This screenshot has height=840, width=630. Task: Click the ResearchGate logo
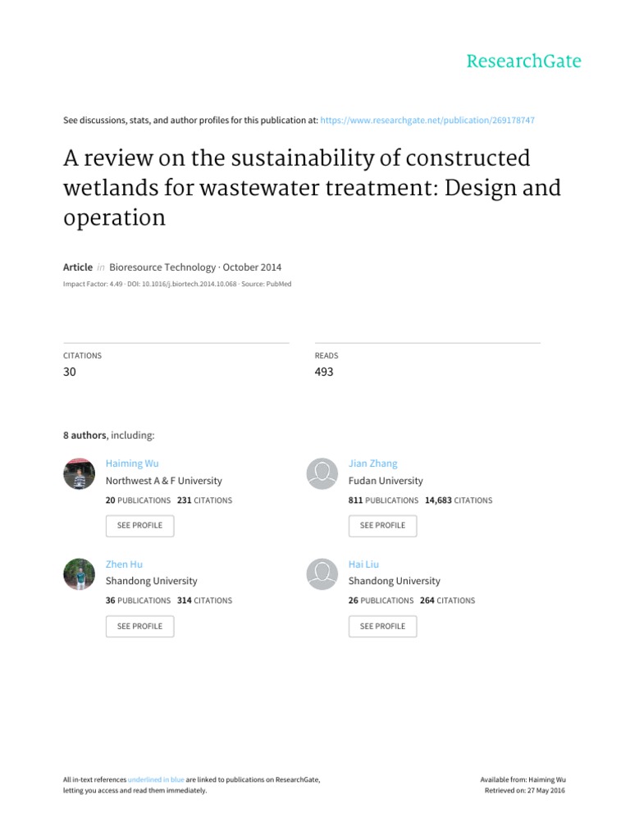click(x=523, y=62)
